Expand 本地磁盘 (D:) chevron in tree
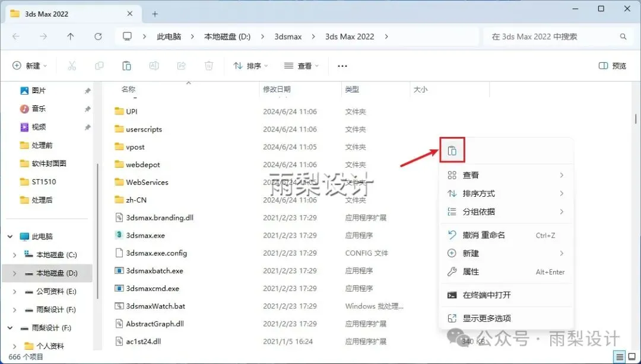 (x=15, y=273)
